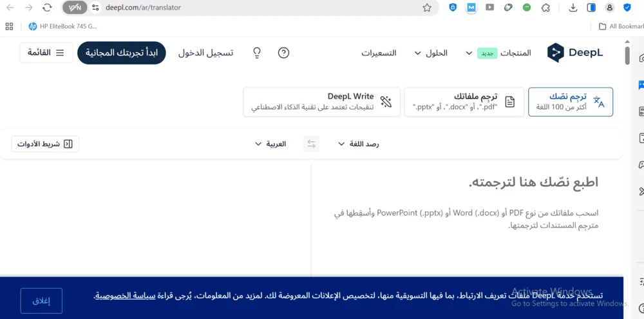Open the سياسة الخصوصية privacy policy link

pyautogui.click(x=125, y=296)
